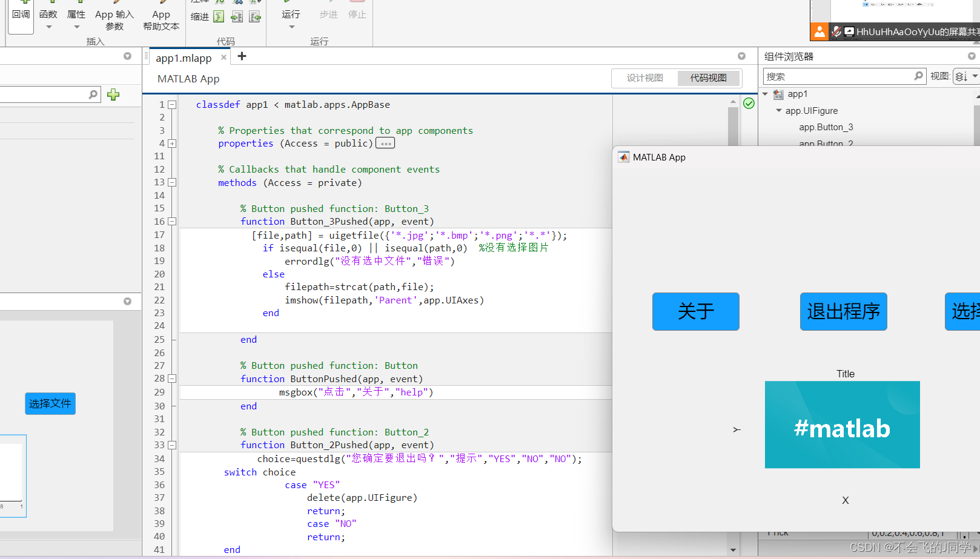This screenshot has width=980, height=559.
Task: Click the 搜索 field in component browser
Action: click(838, 76)
